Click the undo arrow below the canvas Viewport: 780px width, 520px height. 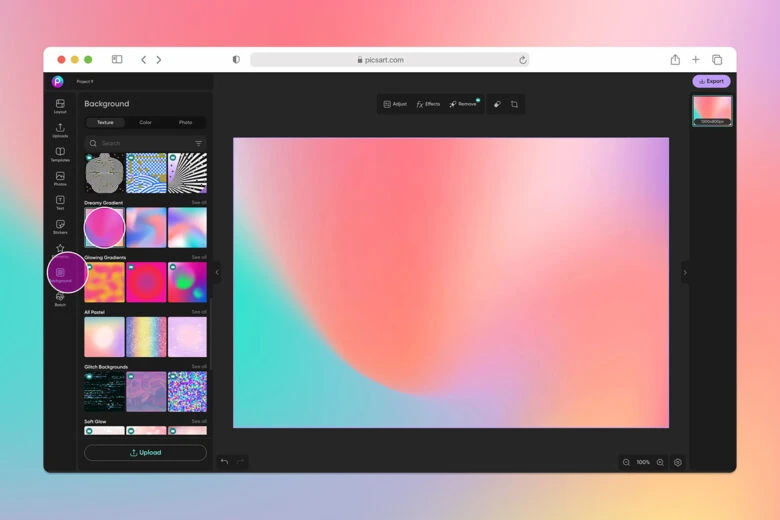point(224,462)
